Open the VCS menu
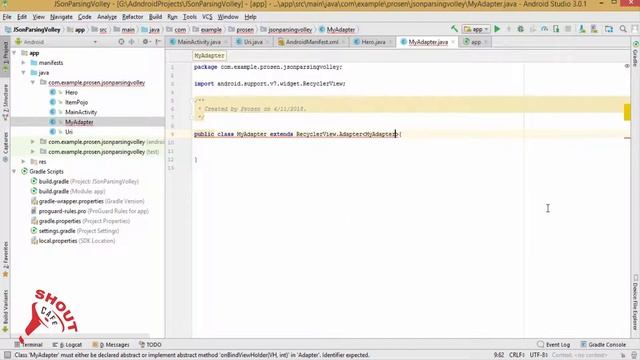Screen dimensions: 640x360 207,17
